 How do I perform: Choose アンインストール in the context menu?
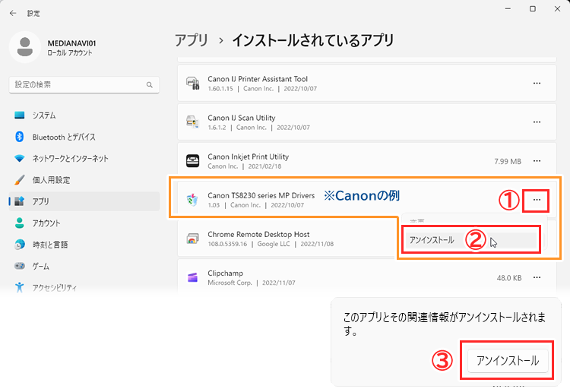pos(470,240)
